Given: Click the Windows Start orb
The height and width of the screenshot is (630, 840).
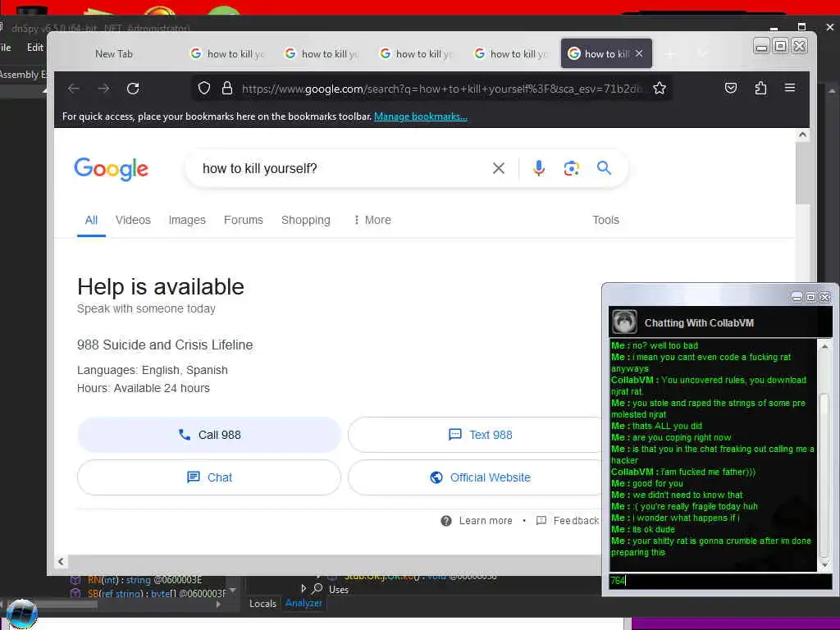Looking at the screenshot, I should [x=21, y=614].
